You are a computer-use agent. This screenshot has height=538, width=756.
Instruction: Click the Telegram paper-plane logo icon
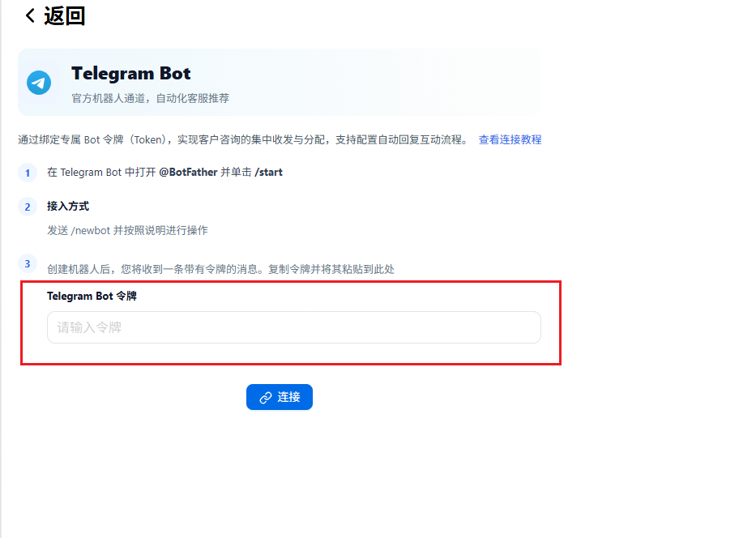39,83
